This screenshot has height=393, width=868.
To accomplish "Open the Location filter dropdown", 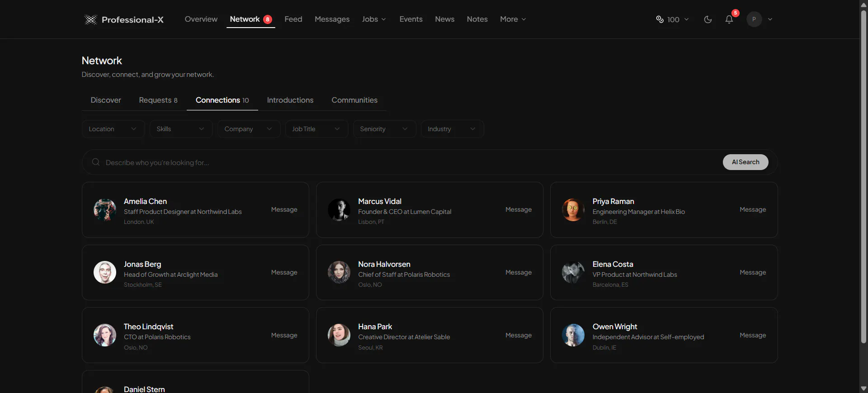I will [113, 129].
